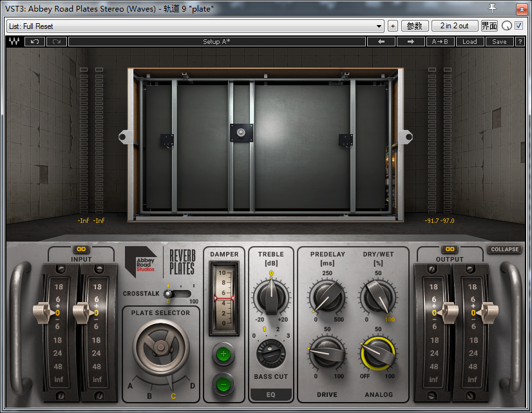
Task: Click the Analog knob
Action: coord(378,353)
